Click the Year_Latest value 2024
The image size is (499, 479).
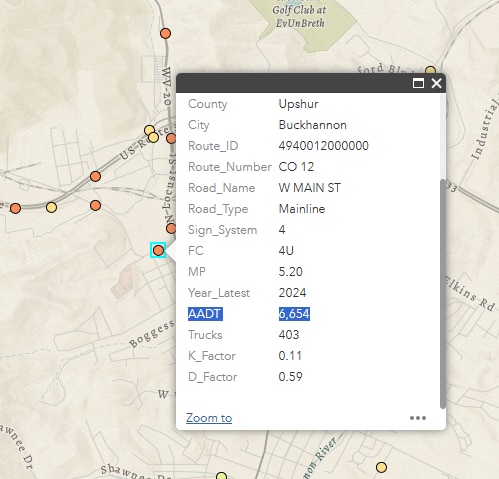(x=292, y=293)
